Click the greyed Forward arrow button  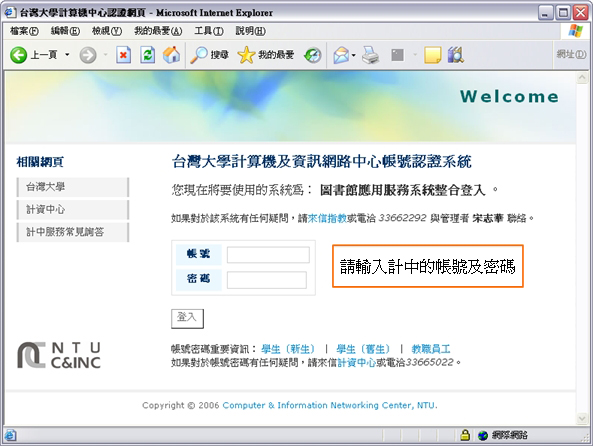88,55
